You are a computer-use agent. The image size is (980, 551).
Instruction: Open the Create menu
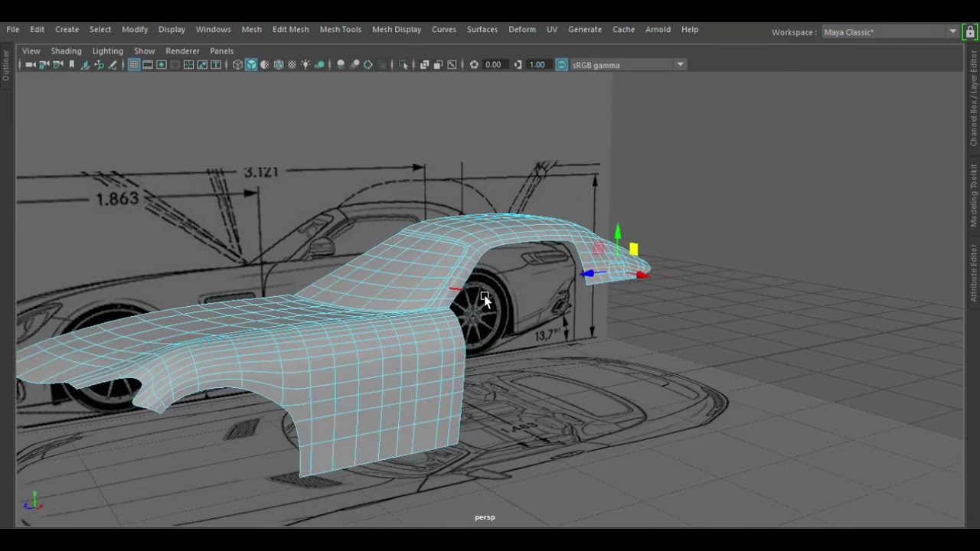pyautogui.click(x=67, y=29)
